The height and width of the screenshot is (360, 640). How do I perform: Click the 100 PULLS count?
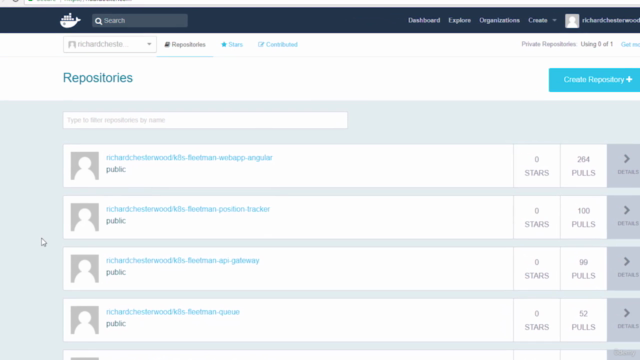click(x=583, y=217)
